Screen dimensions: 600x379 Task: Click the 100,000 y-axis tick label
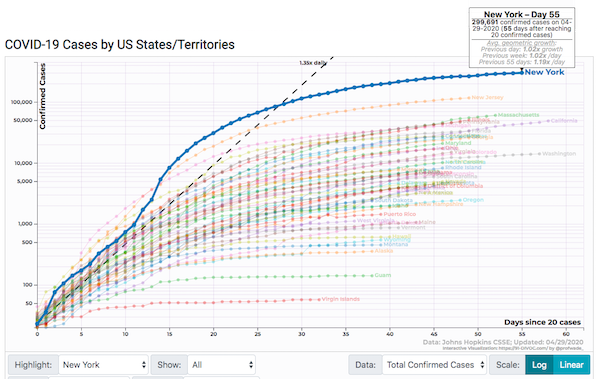pos(21,102)
